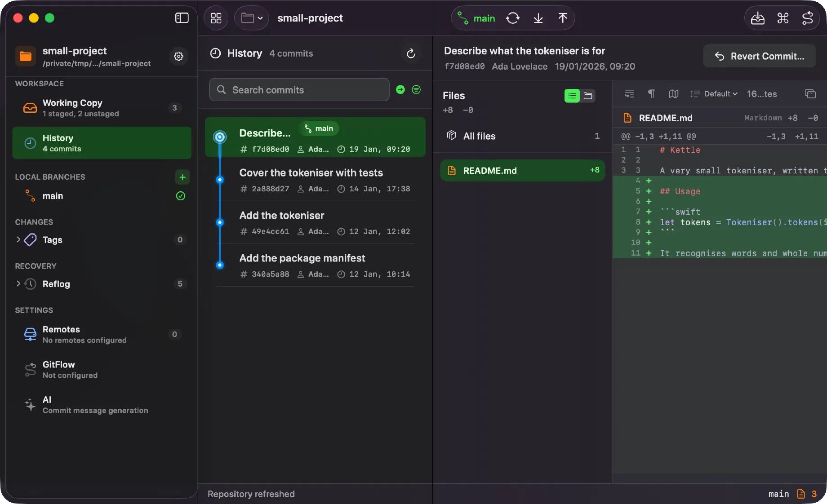Refresh the commit history

coord(411,53)
